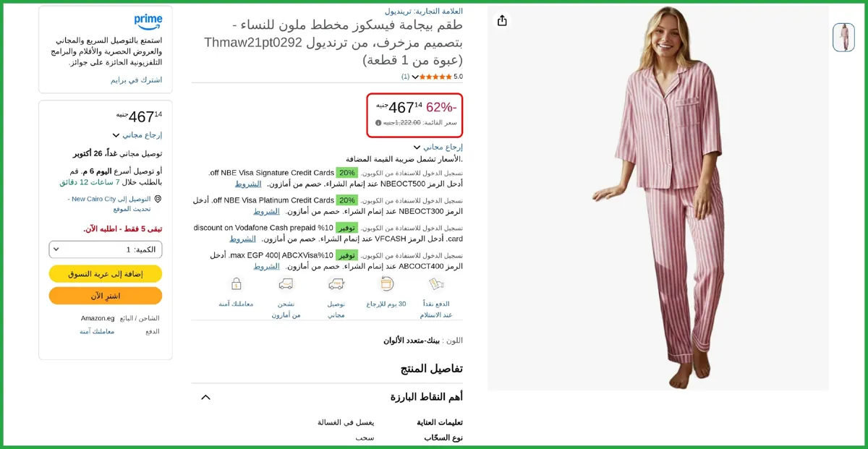Click Buy Now (اشتر الآن) button
Screen dimensions: 868x449
[106, 296]
